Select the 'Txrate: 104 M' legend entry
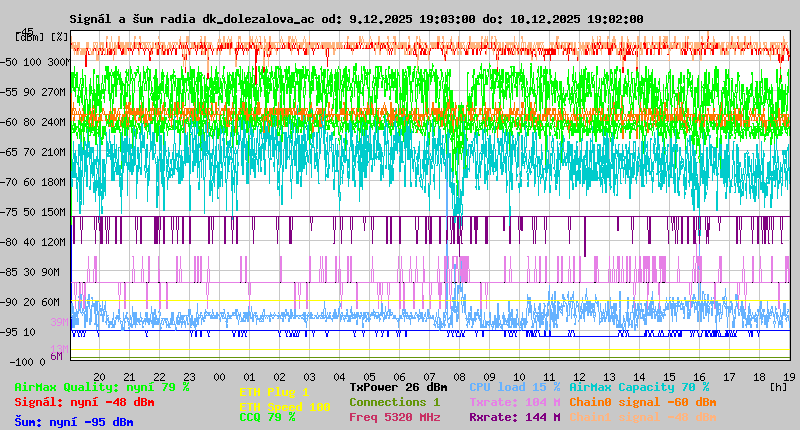The width and height of the screenshot is (800, 430). (x=514, y=402)
